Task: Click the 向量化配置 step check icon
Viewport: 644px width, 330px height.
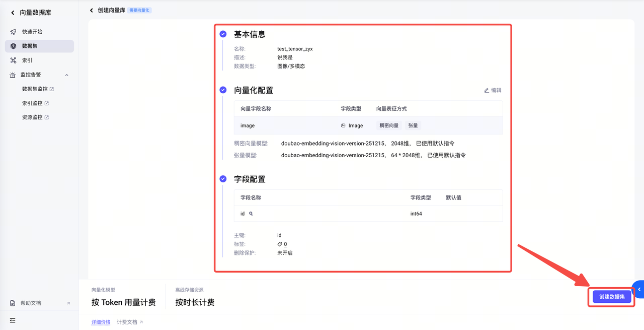Action: pyautogui.click(x=223, y=90)
